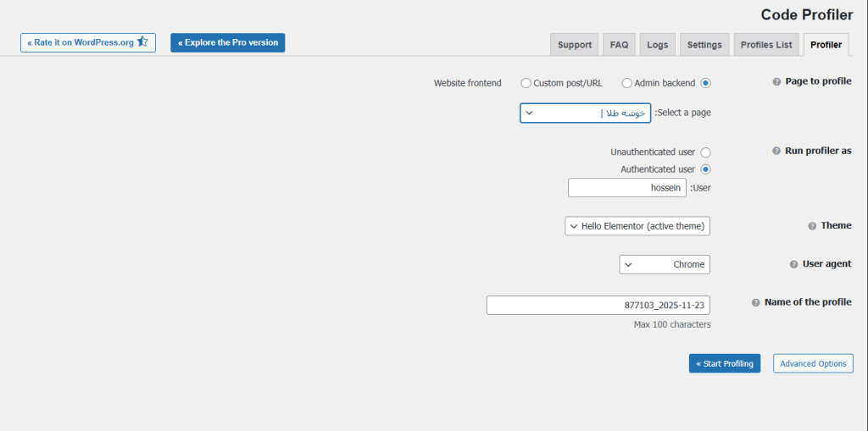Go to the Logs tab
The height and width of the screenshot is (431, 868).
click(x=657, y=45)
